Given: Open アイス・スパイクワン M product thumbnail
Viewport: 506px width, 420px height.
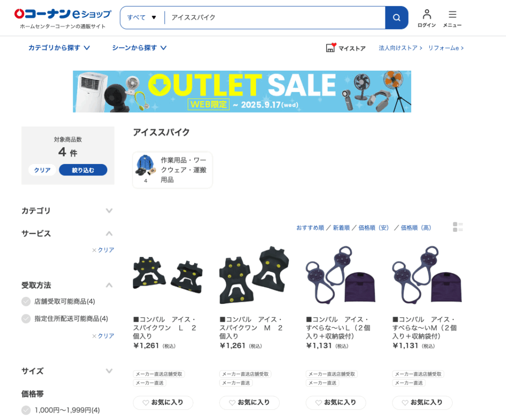Looking at the screenshot, I should pos(254,275).
